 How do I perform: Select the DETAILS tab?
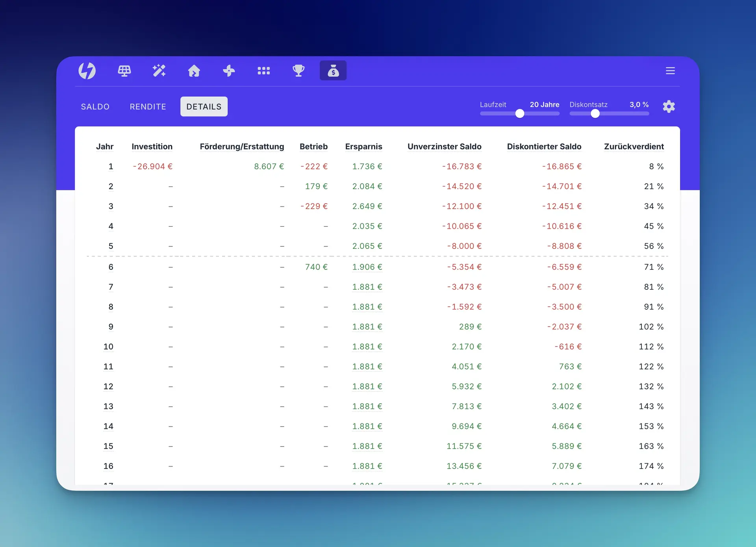click(x=204, y=107)
